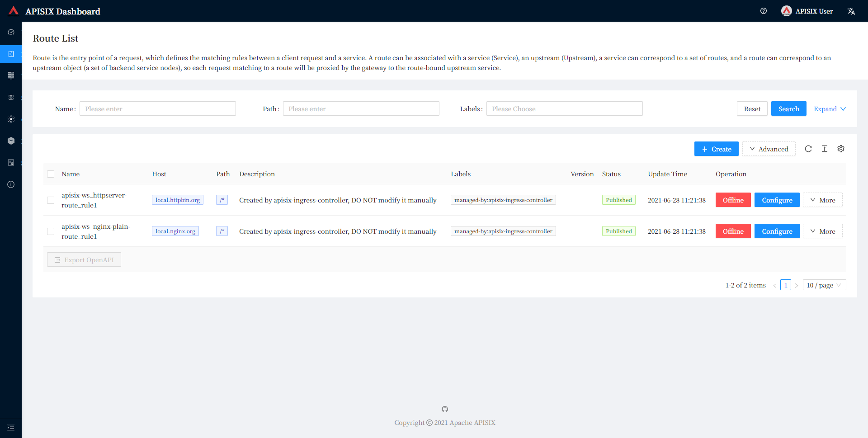The width and height of the screenshot is (868, 438).
Task: Click Published status of httpserver route
Action: coord(619,200)
